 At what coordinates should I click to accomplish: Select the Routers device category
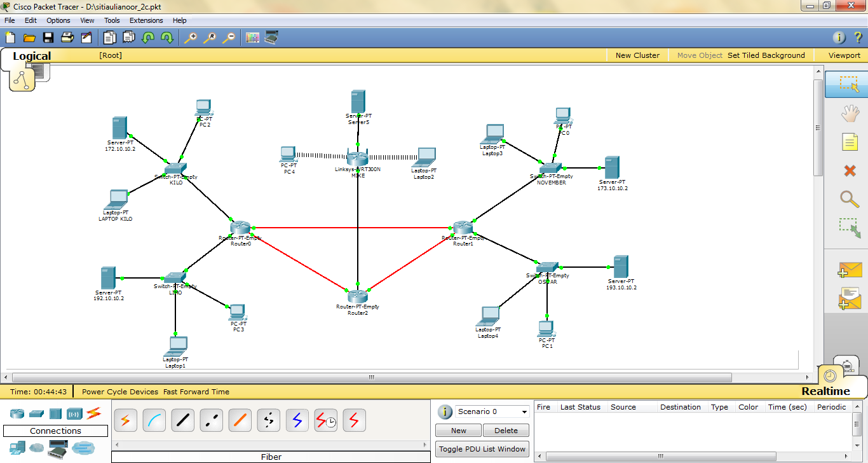[x=17, y=414]
